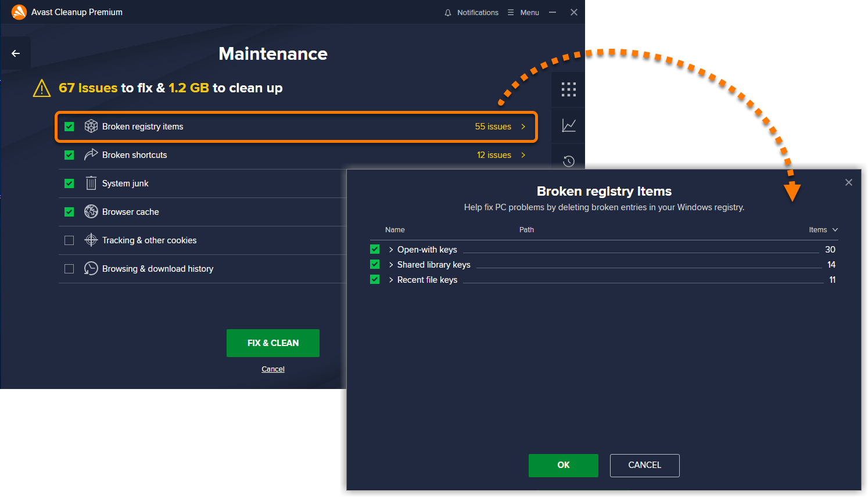This screenshot has width=868, height=497.
Task: Click the Shared library keys count 14
Action: (x=831, y=265)
